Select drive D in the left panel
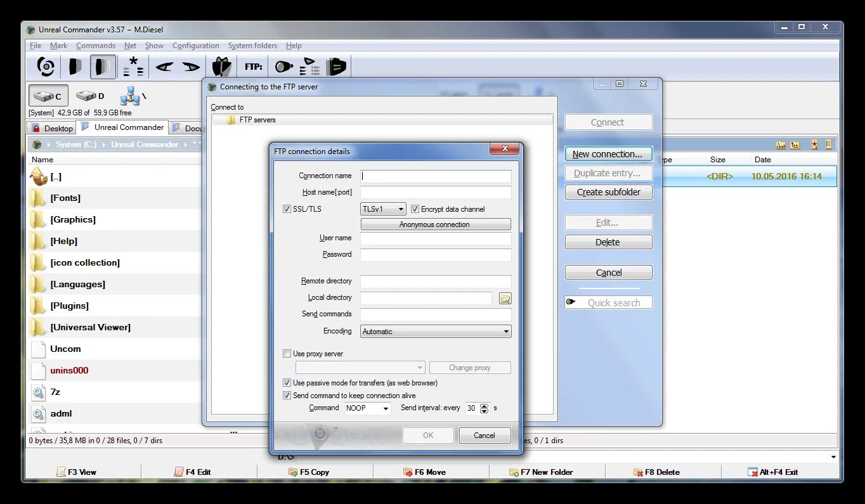 pyautogui.click(x=90, y=96)
